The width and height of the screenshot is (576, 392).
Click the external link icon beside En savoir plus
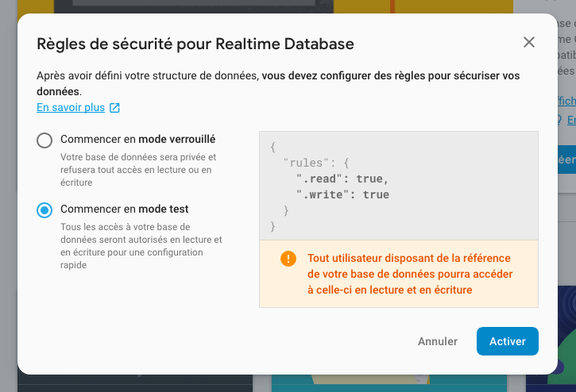pos(114,108)
